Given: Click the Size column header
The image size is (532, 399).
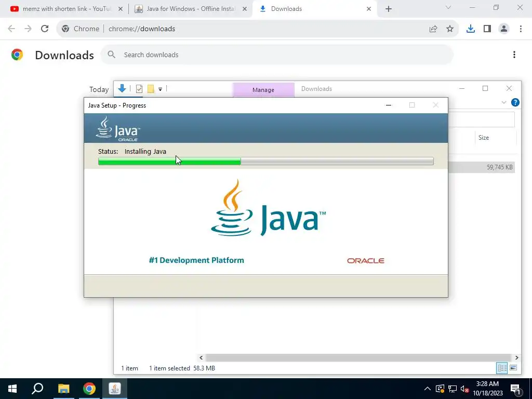Looking at the screenshot, I should click(x=484, y=137).
